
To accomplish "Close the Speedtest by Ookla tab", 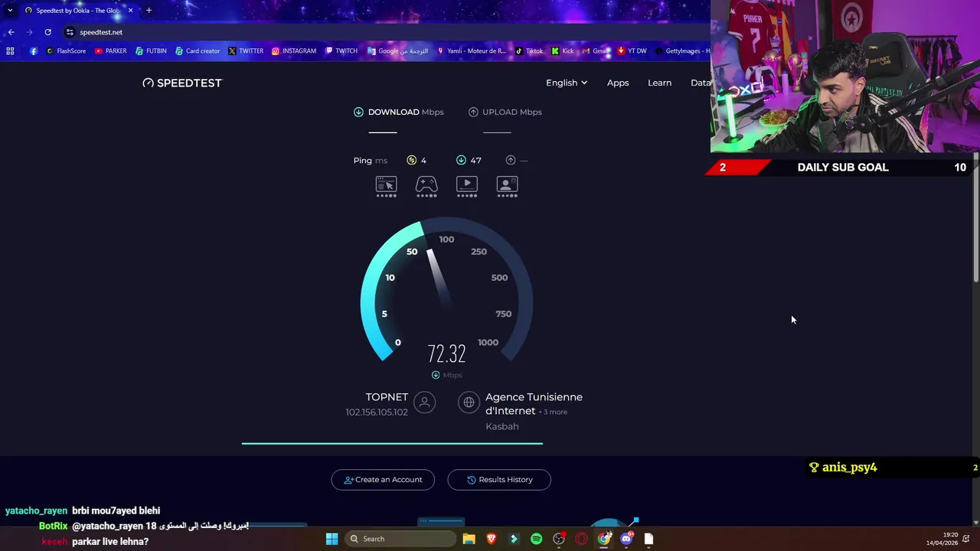I will click(130, 11).
